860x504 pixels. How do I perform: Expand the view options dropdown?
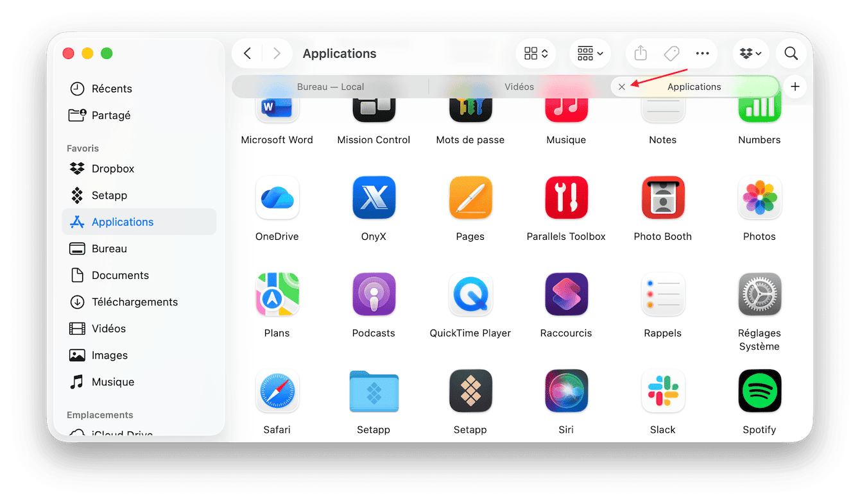pos(536,53)
